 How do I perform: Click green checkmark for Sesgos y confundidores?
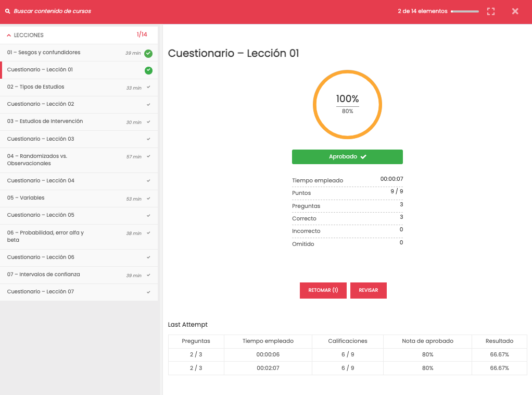(148, 53)
